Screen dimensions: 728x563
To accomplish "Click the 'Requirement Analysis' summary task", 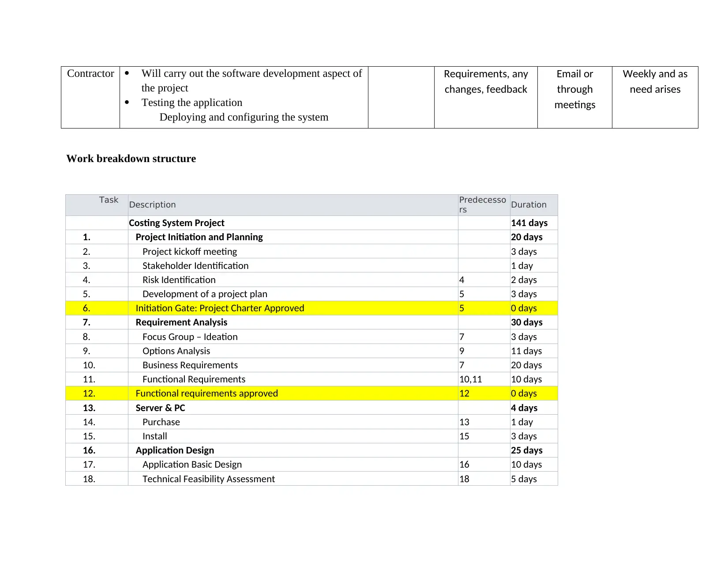I will 181,322.
